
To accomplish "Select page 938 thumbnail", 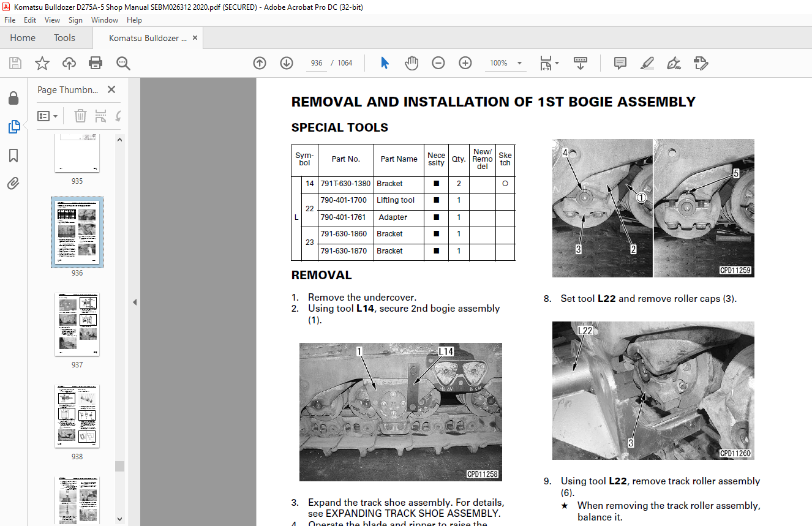I will pos(77,416).
